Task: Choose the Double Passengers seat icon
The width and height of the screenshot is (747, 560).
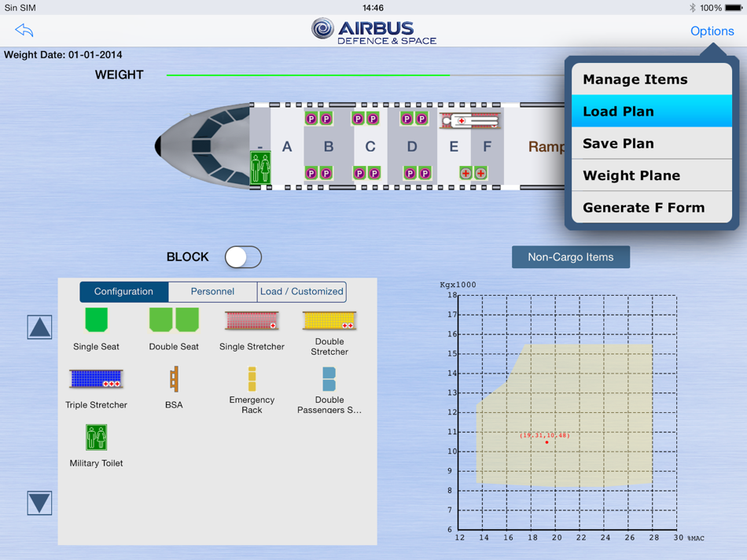Action: click(329, 379)
